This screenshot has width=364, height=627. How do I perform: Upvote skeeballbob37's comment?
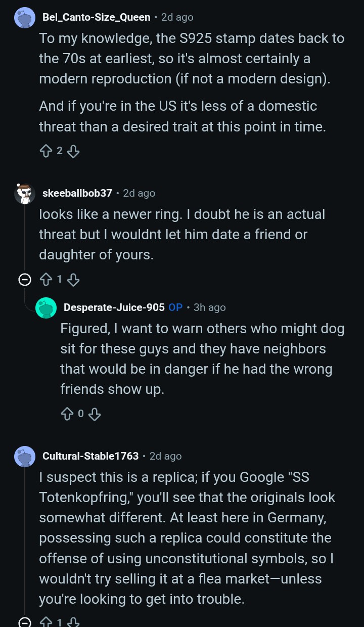point(45,279)
